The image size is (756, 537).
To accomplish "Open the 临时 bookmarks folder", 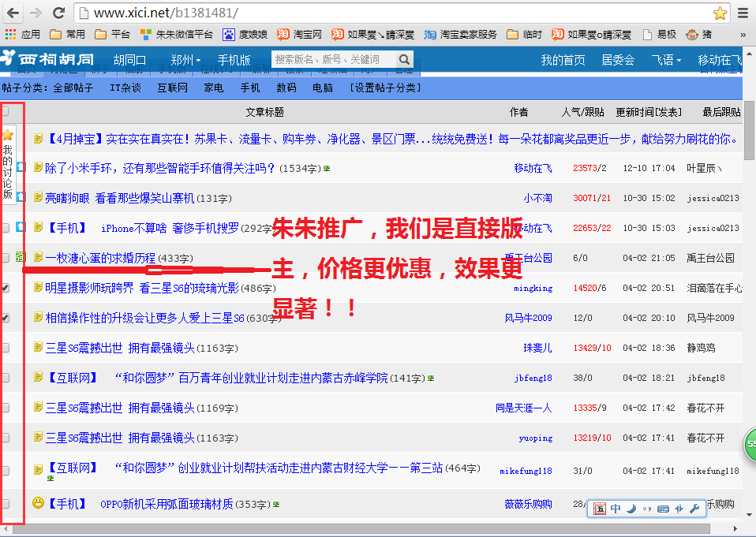I will pos(524,34).
